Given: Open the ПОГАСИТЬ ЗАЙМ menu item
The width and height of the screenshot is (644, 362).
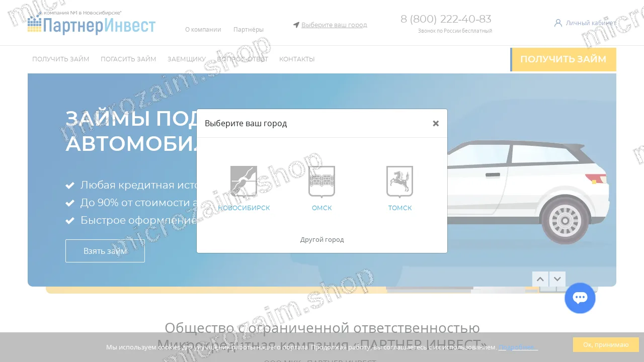Looking at the screenshot, I should 128,59.
